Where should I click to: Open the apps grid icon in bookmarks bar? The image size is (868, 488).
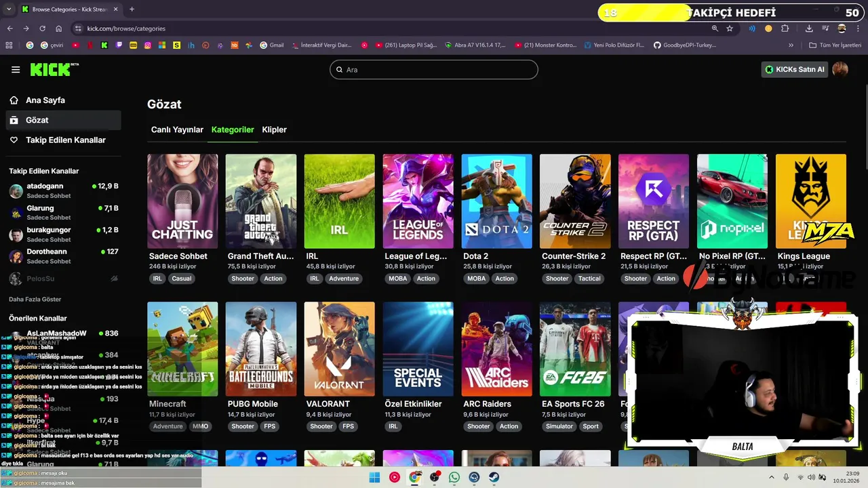9,45
